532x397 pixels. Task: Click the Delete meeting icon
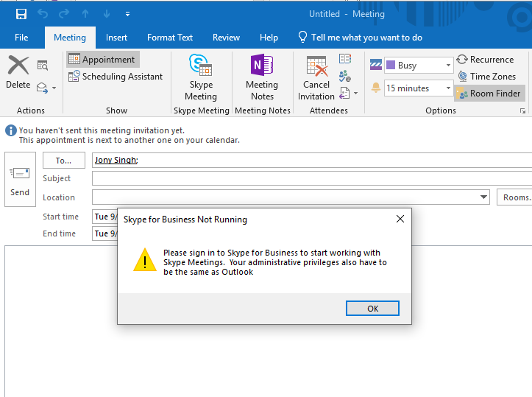coord(18,66)
